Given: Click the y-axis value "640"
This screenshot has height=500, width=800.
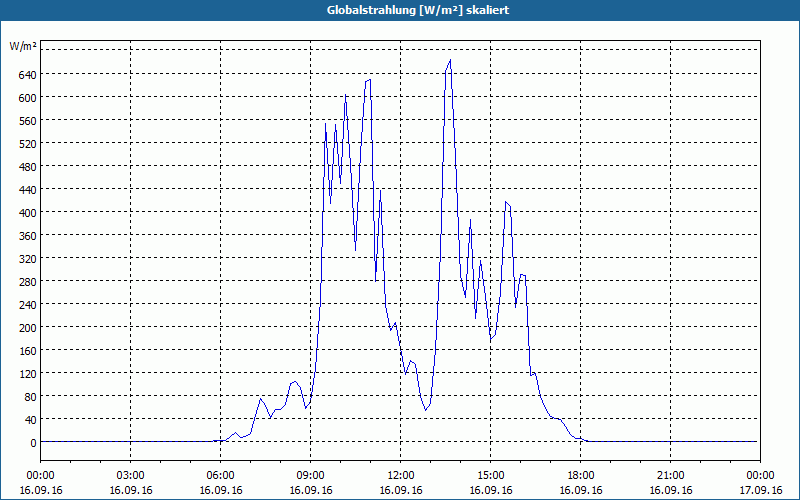Looking at the screenshot, I should 28,75.
